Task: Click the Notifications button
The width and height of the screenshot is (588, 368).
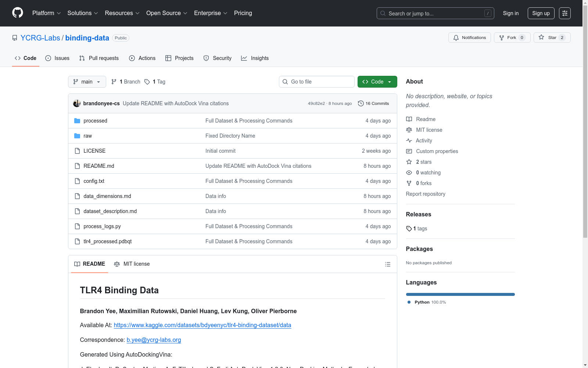Action: click(x=470, y=38)
